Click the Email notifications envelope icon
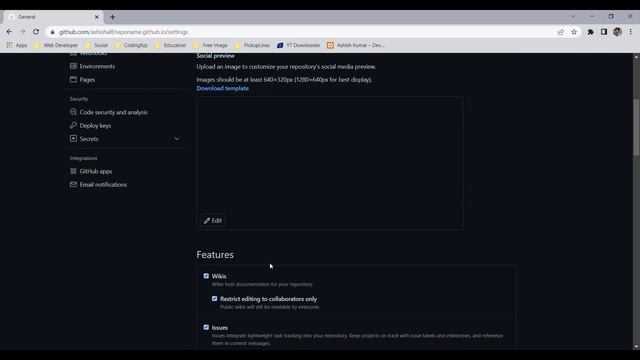640x360 pixels. tap(73, 184)
